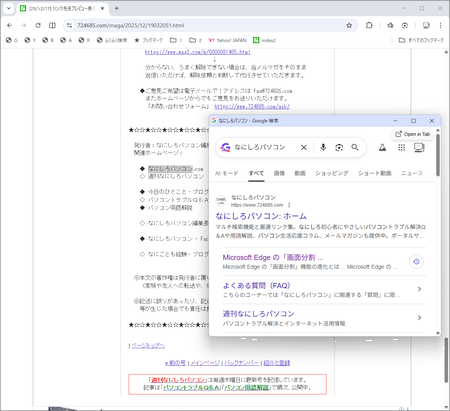The width and height of the screenshot is (450, 411).
Task: Open the パソコントラブルQ&A green link
Action: point(191,388)
